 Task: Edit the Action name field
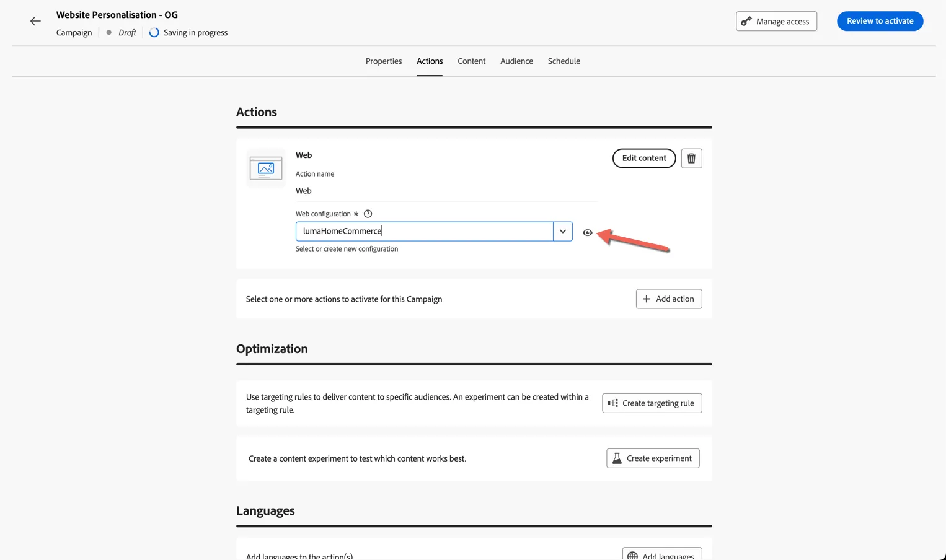[x=446, y=191]
